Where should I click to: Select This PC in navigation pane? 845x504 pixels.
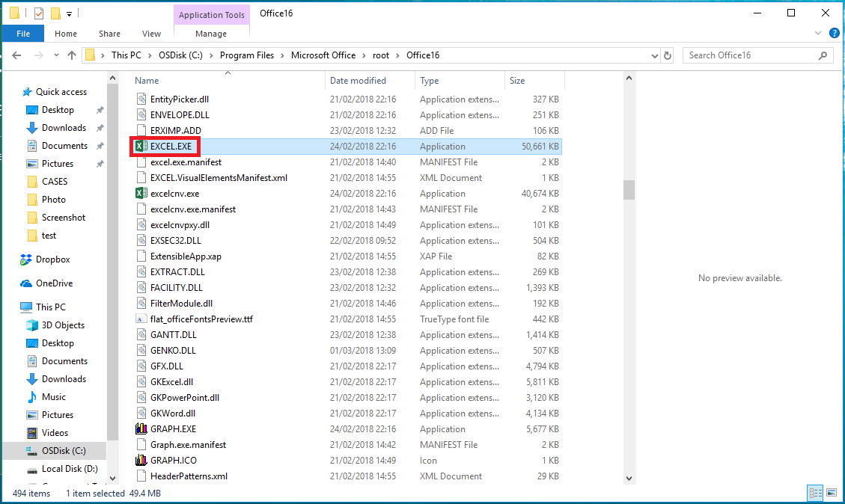pos(51,307)
